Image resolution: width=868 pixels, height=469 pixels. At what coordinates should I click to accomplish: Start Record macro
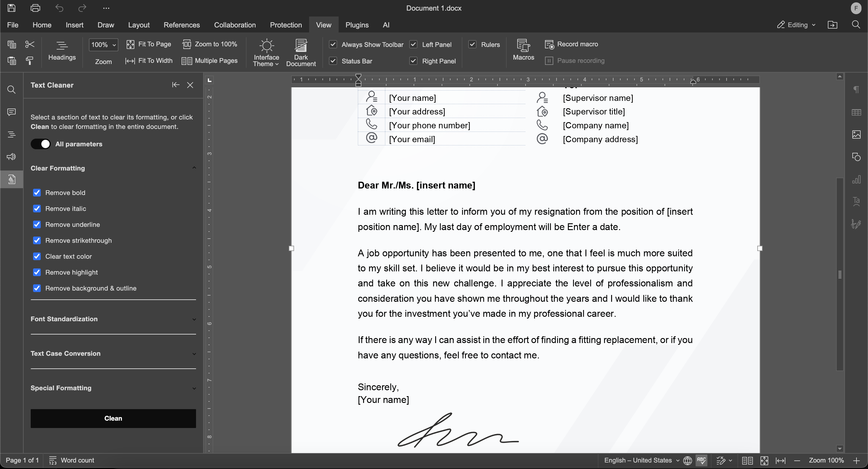571,44
